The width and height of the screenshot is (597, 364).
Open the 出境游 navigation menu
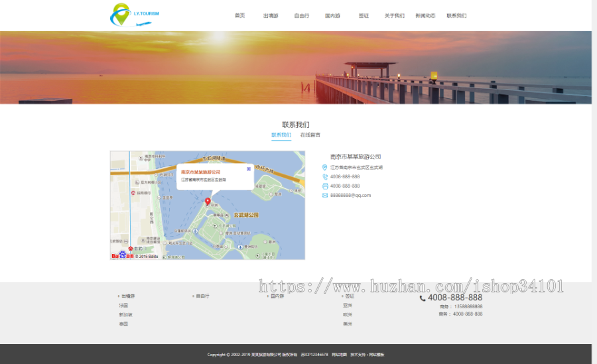point(271,16)
